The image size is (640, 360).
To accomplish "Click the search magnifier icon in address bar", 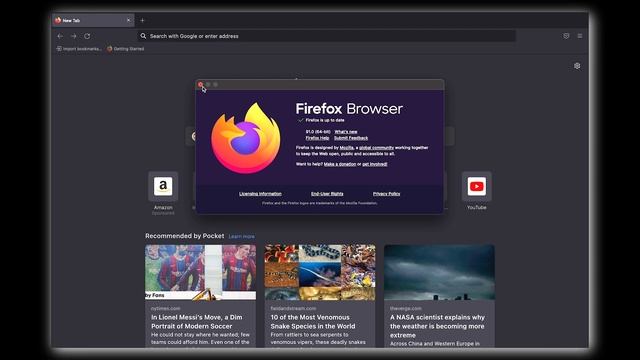I will (143, 36).
